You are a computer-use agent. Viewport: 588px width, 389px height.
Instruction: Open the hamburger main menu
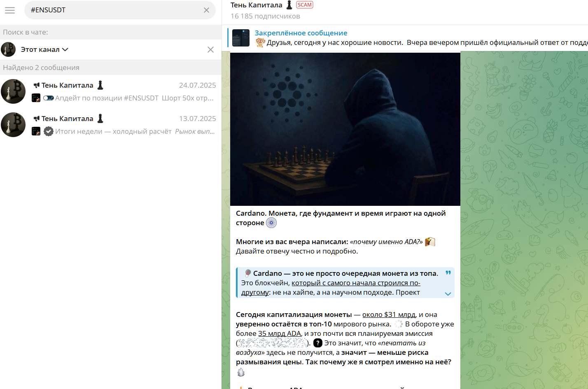(10, 10)
